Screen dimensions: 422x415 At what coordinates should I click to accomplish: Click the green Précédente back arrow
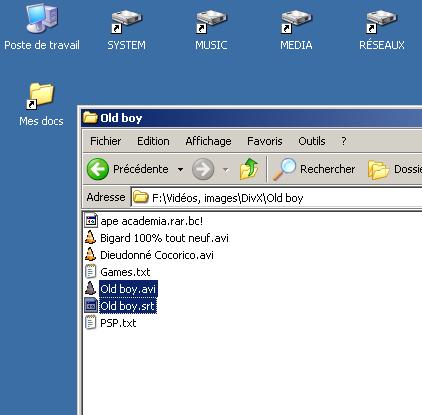click(98, 169)
